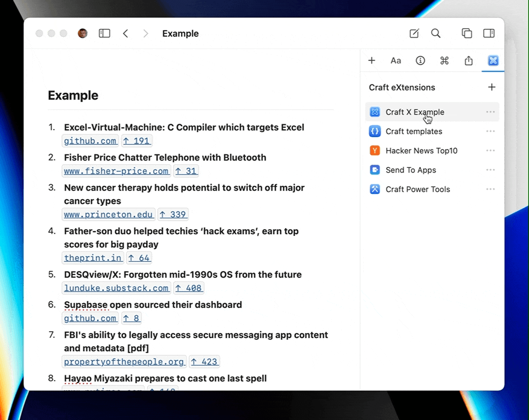The width and height of the screenshot is (529, 420).
Task: Select the Craft eXtensions tab icon
Action: (x=493, y=60)
